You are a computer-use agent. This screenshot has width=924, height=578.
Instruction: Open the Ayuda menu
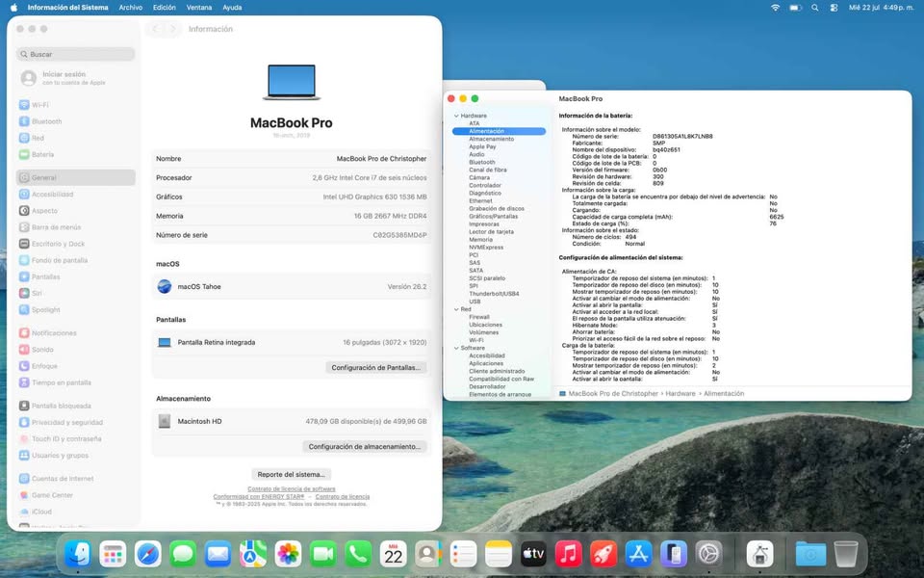[x=232, y=8]
